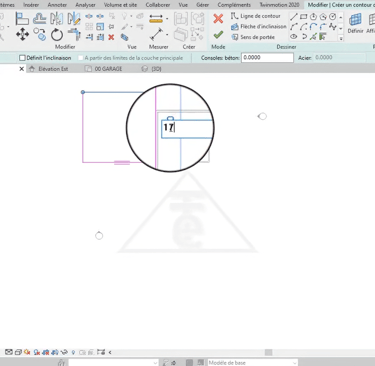Click the aligned dimension Mesurer tool
This screenshot has height=366, width=375.
tap(156, 34)
